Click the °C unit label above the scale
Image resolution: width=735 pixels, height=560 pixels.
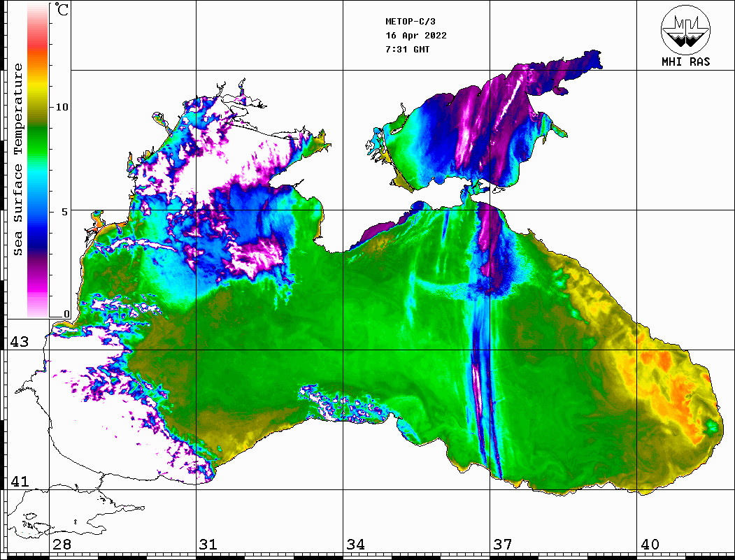[62, 11]
